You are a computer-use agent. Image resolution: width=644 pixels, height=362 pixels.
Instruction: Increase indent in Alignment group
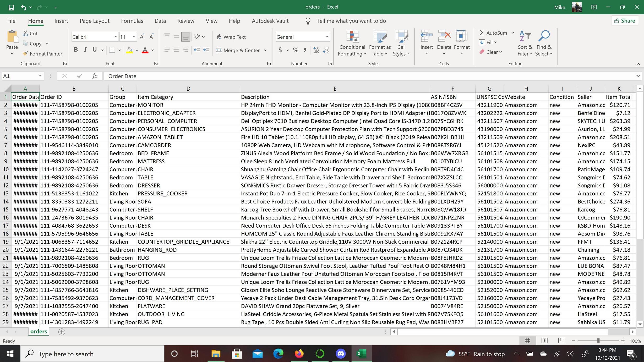point(206,50)
